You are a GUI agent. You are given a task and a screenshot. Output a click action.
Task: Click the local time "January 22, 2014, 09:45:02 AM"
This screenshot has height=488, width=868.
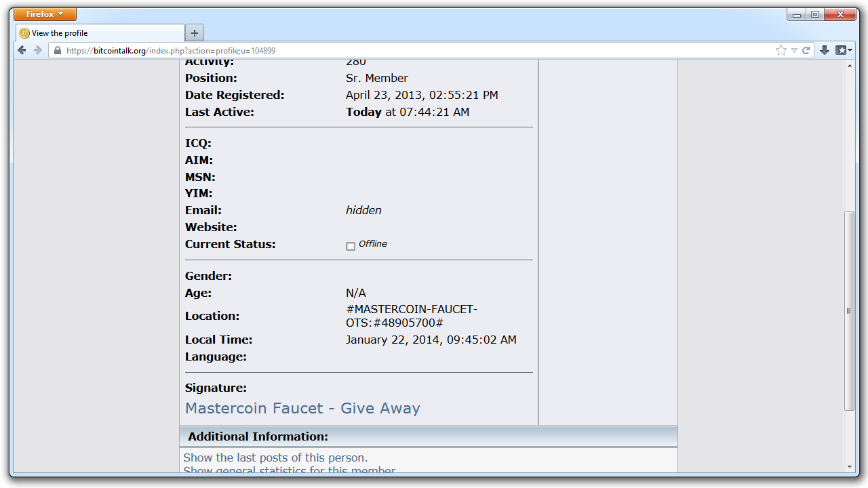pyautogui.click(x=431, y=340)
